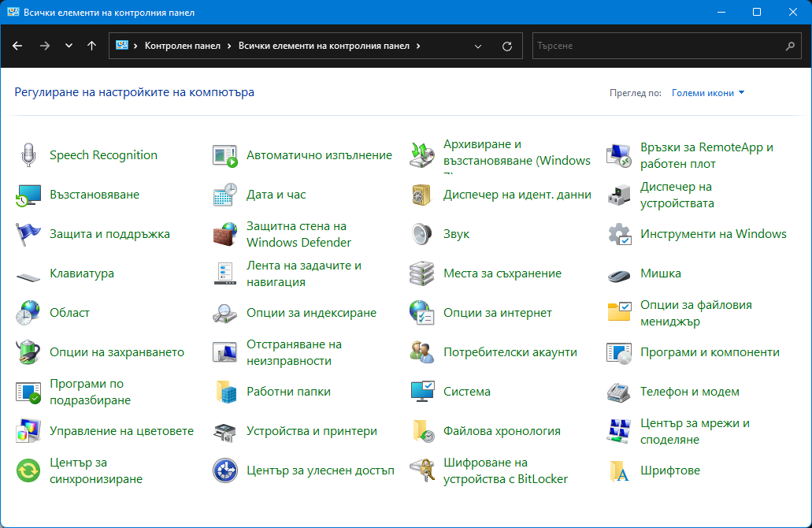Open the Звук speaker icon
The image size is (812, 528).
tap(422, 234)
